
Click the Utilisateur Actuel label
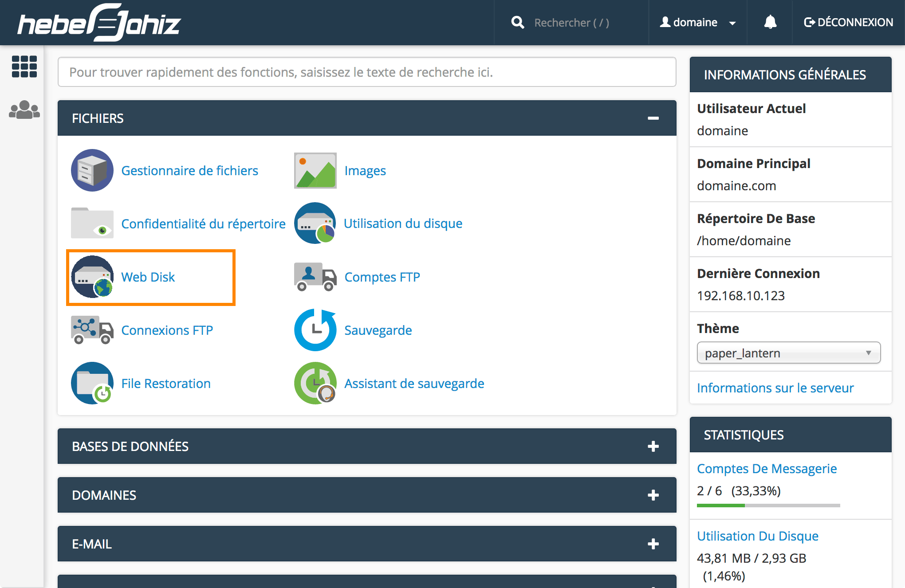(x=752, y=109)
